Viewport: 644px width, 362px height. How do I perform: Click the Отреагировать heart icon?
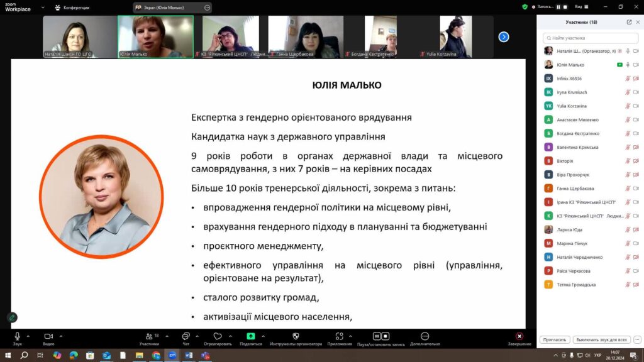click(x=218, y=336)
